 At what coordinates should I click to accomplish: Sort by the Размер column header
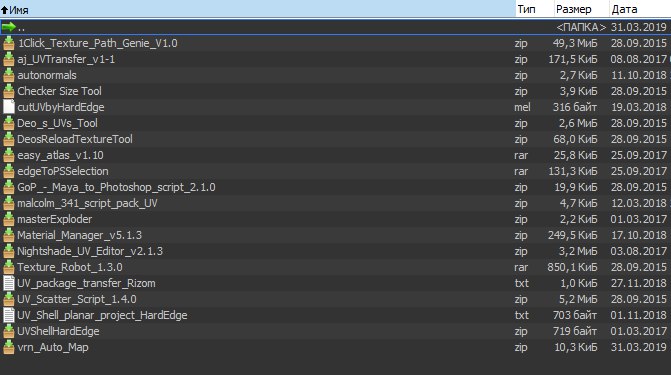coord(581,9)
